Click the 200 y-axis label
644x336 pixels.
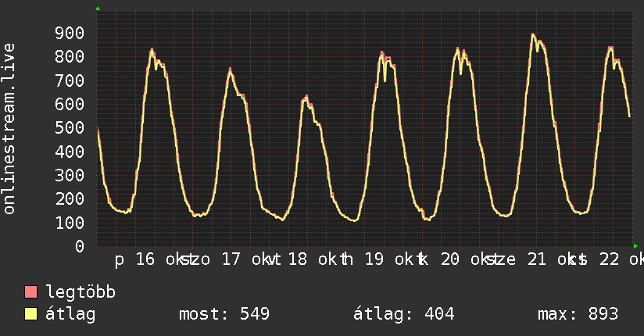tap(70, 198)
